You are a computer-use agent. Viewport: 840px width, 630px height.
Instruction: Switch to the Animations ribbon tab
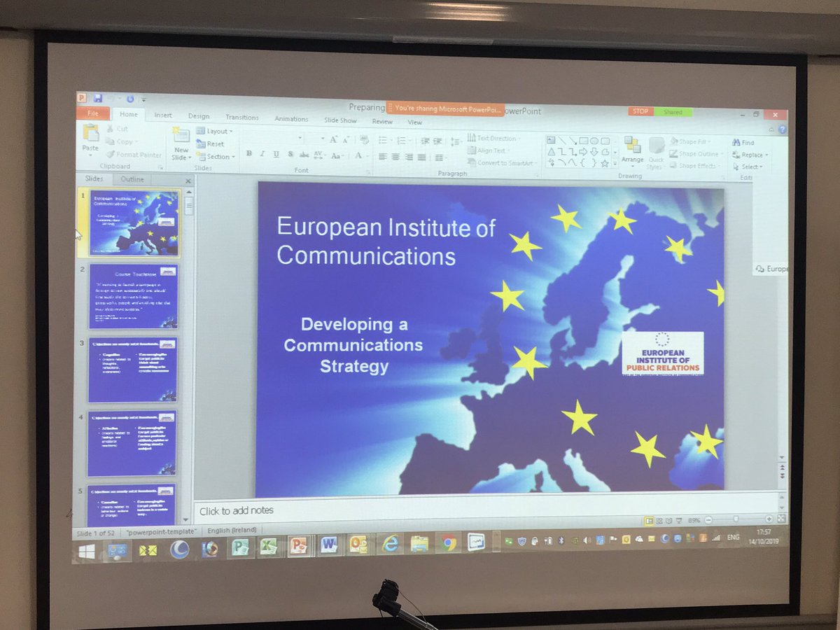coord(291,119)
